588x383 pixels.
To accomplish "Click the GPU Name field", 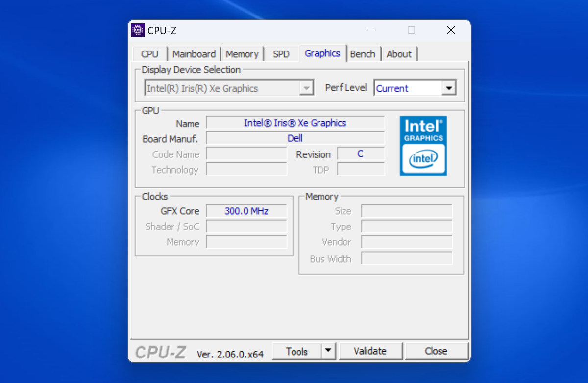I will coord(295,123).
